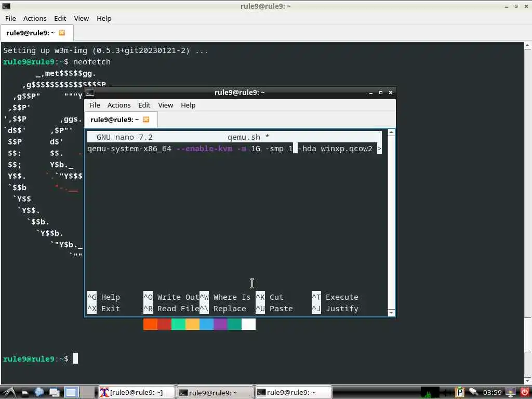The image size is (532, 399).
Task: Open the View menu in the front terminal window
Action: 166,105
